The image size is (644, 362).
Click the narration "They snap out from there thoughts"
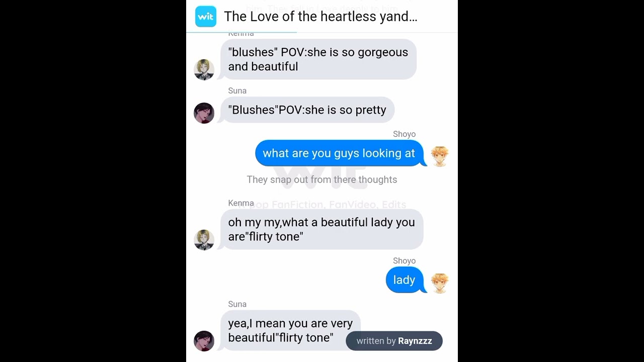click(x=322, y=179)
